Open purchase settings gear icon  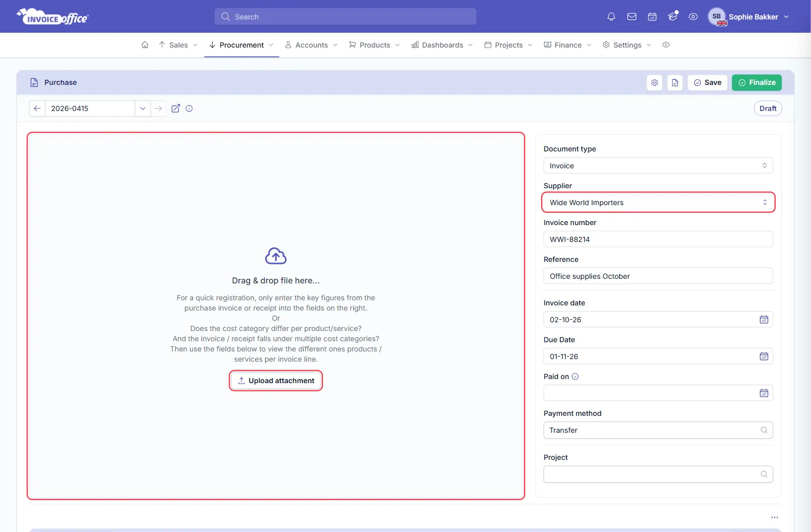coord(654,82)
